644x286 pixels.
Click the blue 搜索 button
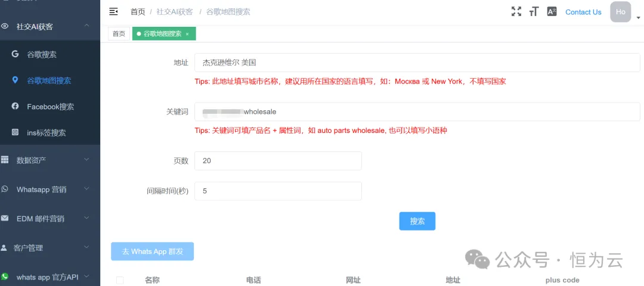(417, 221)
